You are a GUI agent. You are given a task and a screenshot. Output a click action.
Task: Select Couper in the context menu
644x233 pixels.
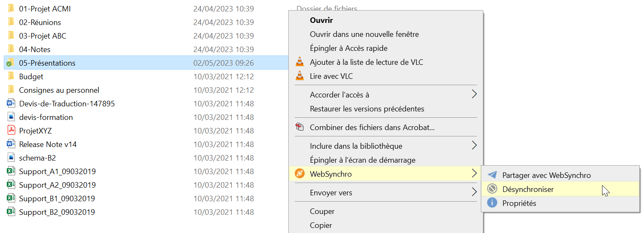(x=322, y=211)
